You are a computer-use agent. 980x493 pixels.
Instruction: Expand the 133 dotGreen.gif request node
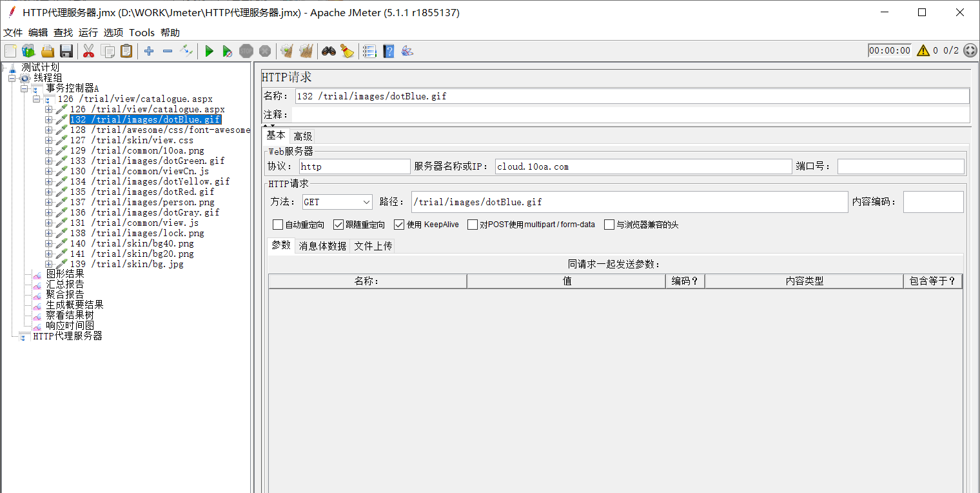click(48, 161)
